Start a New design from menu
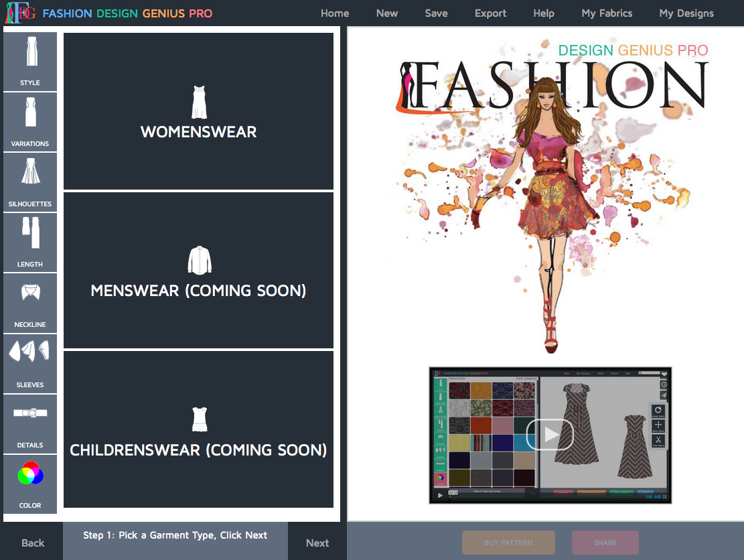Image resolution: width=744 pixels, height=560 pixels. tap(387, 13)
